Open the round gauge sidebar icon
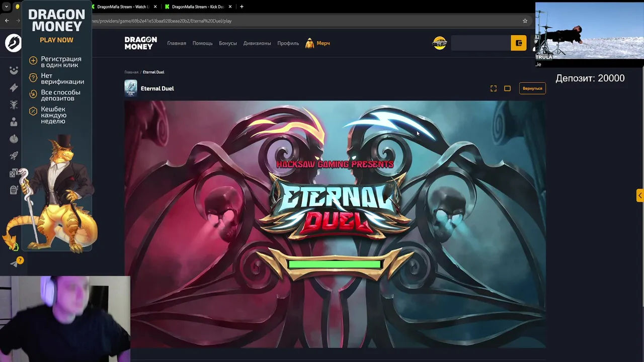 point(14,139)
